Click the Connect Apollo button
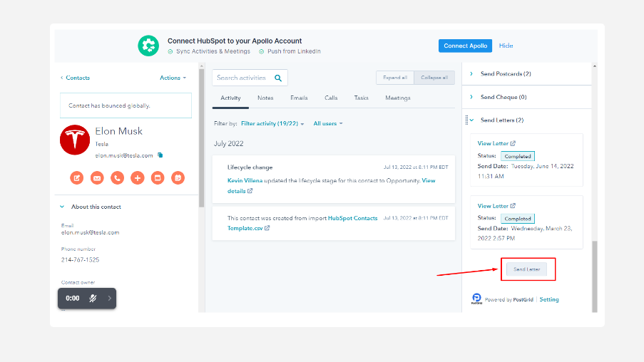Image resolution: width=644 pixels, height=362 pixels. point(465,46)
